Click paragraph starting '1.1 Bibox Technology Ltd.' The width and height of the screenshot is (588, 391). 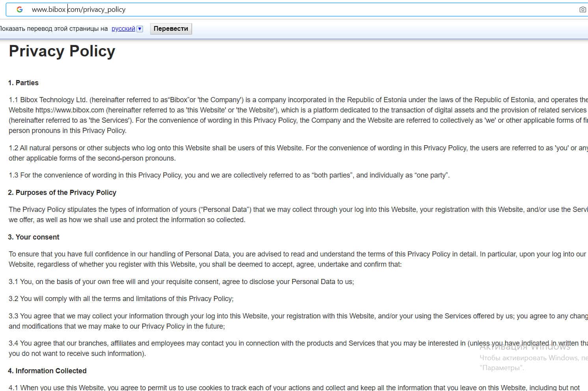(298, 115)
